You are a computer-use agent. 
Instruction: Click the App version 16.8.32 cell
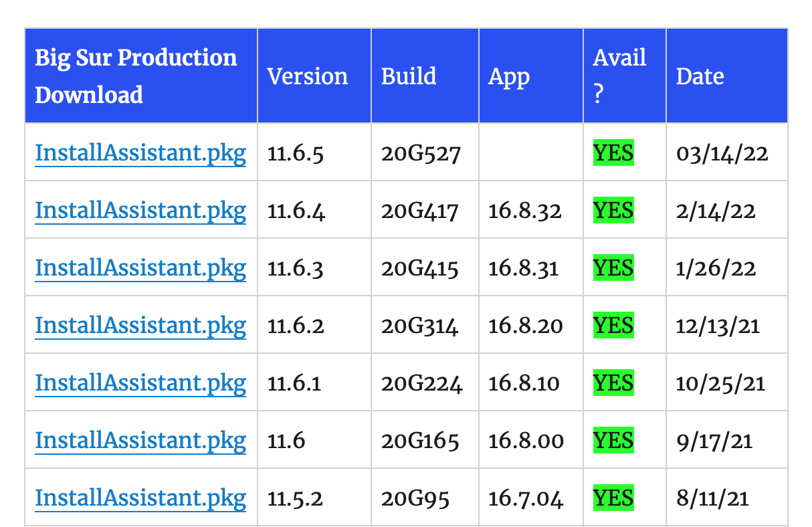525,212
